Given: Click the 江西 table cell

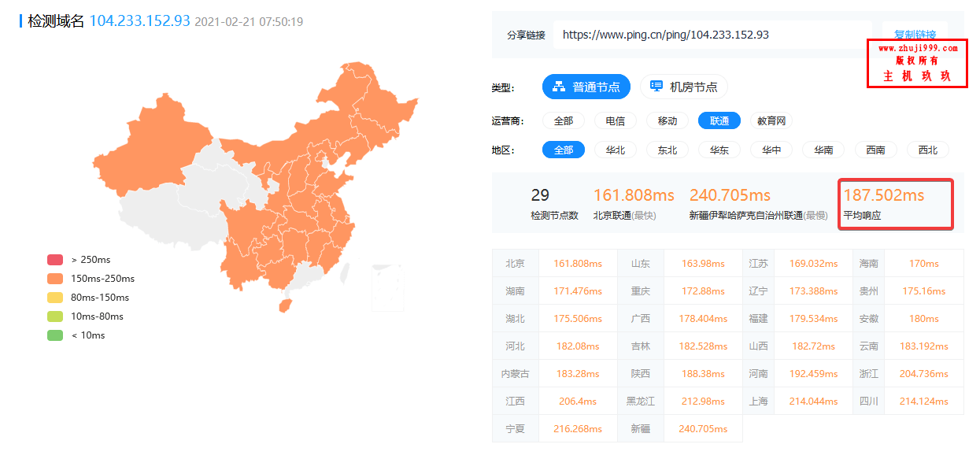Looking at the screenshot, I should click(516, 402).
